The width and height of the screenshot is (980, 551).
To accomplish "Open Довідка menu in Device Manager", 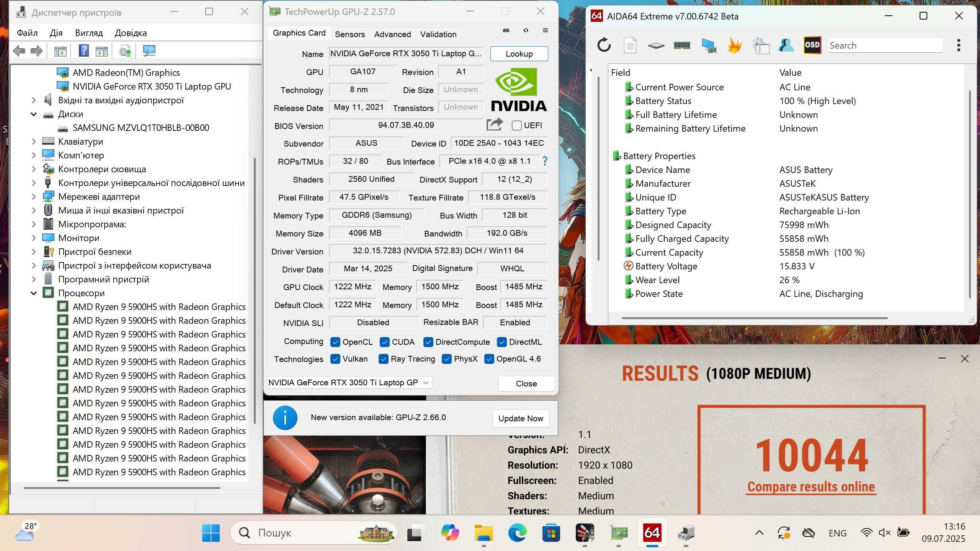I will coord(131,33).
